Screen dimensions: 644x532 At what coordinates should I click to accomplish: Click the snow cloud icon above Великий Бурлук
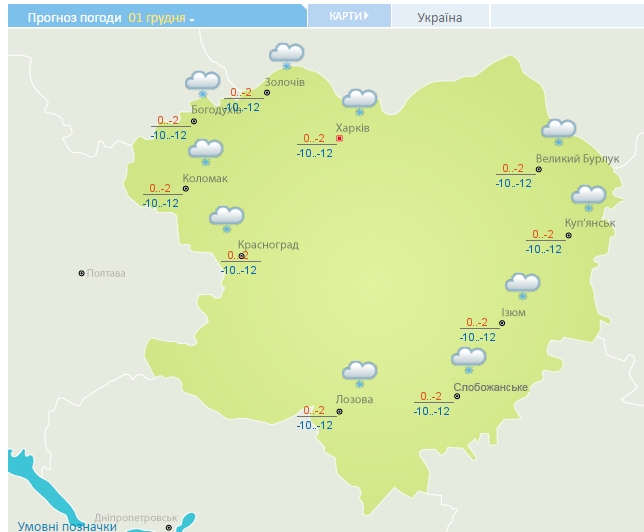(x=558, y=132)
